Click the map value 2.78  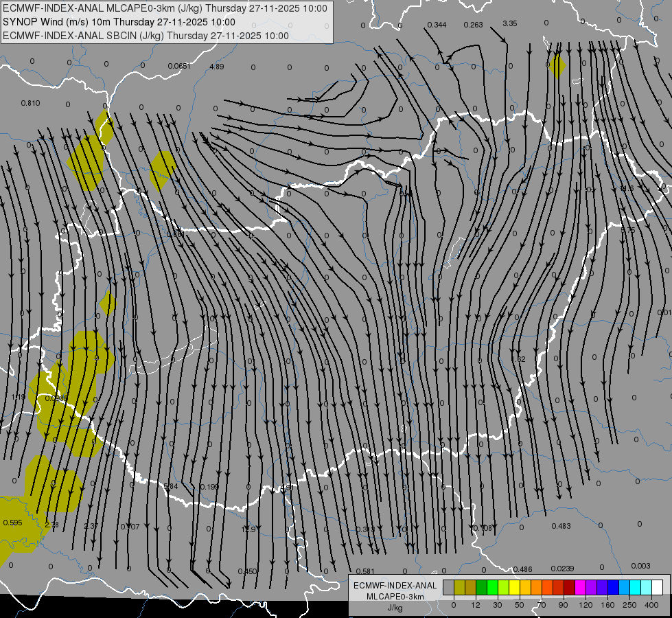tap(51, 525)
